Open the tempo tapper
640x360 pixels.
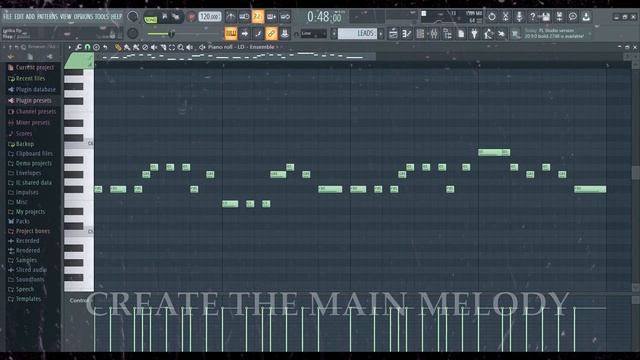click(488, 33)
